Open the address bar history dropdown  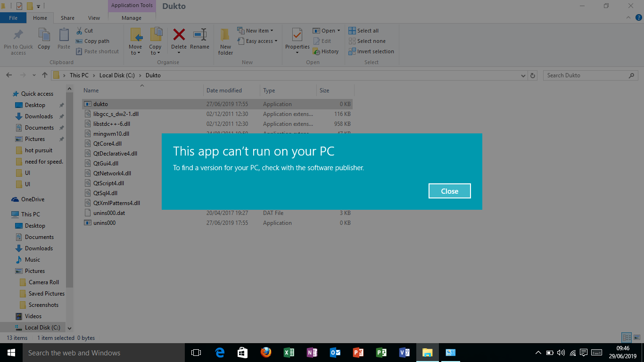(523, 75)
